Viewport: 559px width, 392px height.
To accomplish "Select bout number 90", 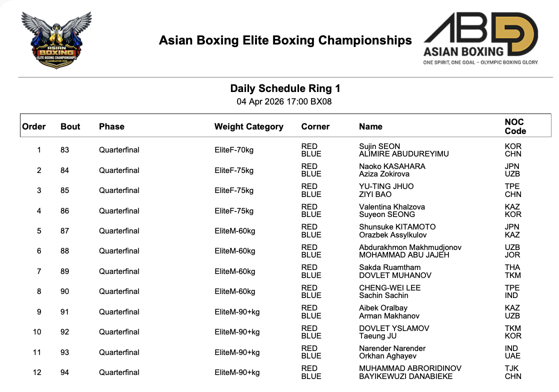I will [x=64, y=291].
